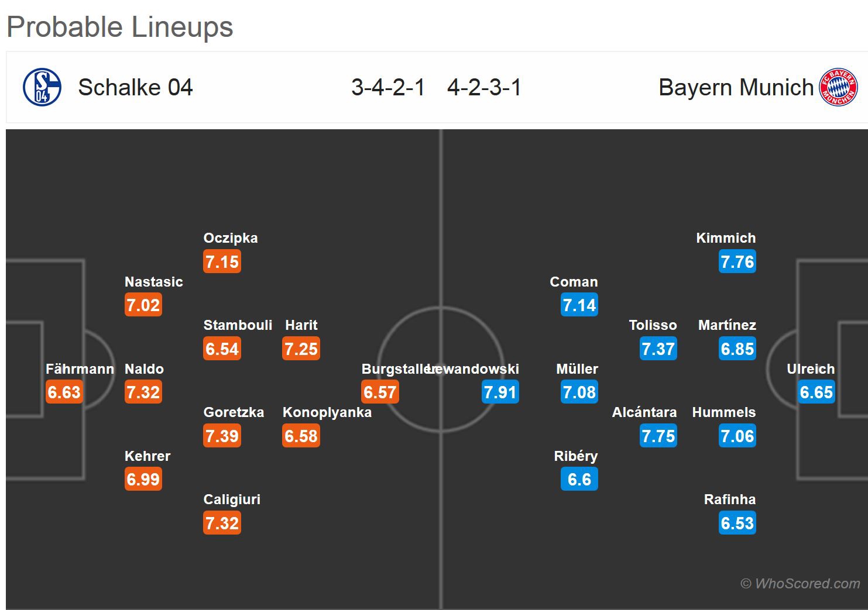The image size is (868, 610).
Task: Select Naldo's 7.32 rating badge
Action: coord(143,392)
